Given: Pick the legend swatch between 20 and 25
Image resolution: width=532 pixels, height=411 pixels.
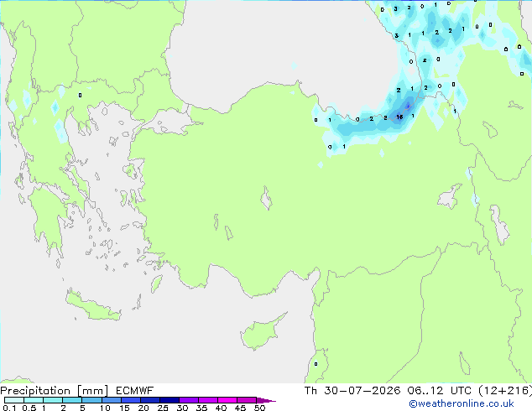Looking at the screenshot, I should [x=150, y=400].
